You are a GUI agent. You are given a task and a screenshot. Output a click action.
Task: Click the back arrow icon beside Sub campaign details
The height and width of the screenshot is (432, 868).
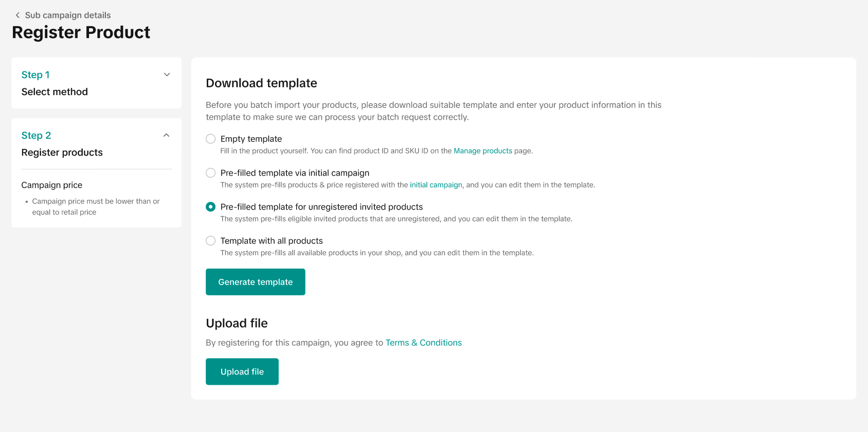pyautogui.click(x=17, y=15)
